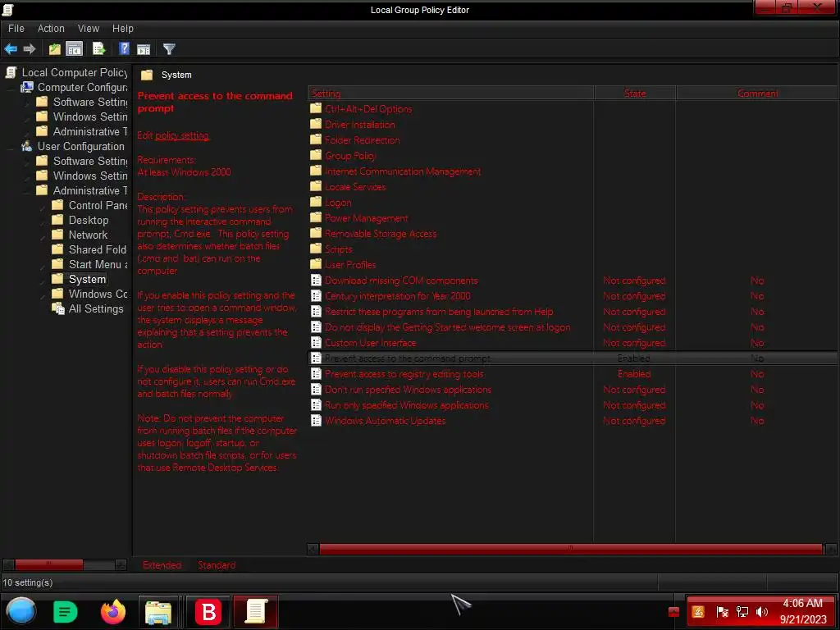Screen dimensions: 840x630
Task: Toggle the Show/Hide Action Pane toolbar icon
Action: point(144,49)
